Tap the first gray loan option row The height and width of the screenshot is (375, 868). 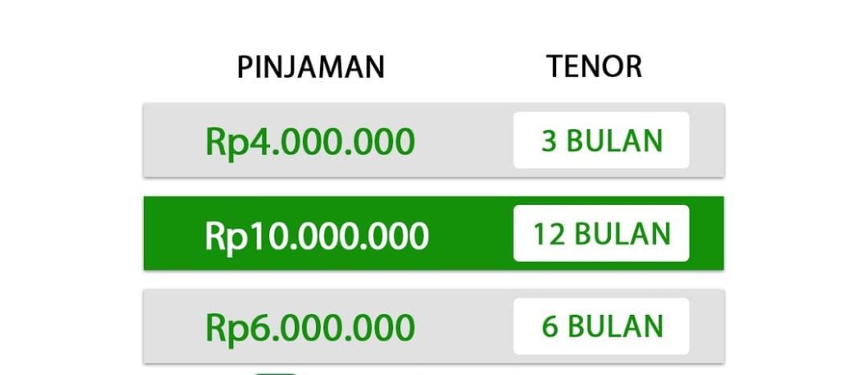433,140
